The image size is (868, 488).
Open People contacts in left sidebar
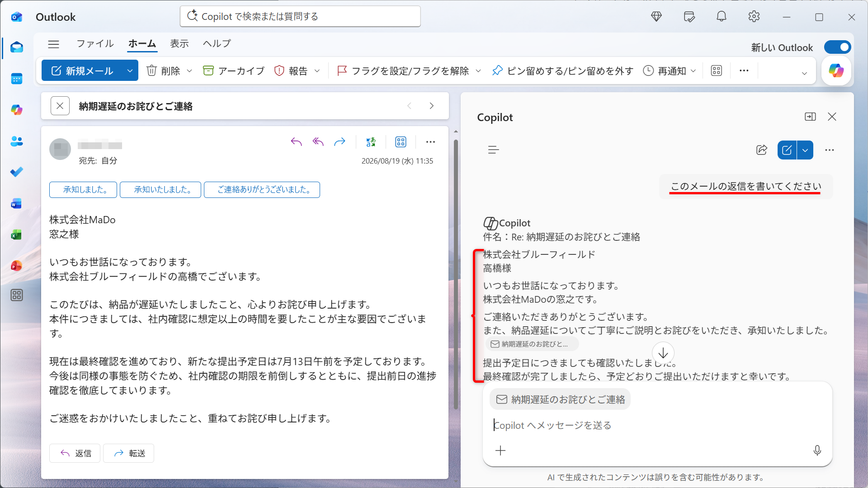tap(17, 141)
